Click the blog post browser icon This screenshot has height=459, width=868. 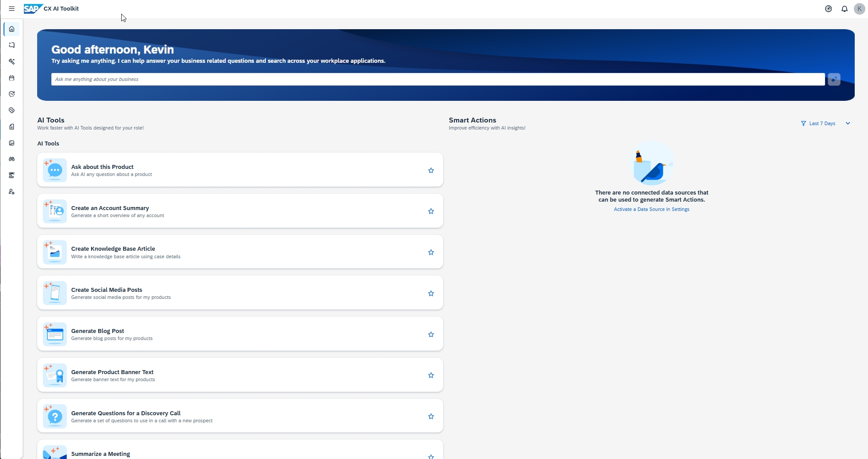(x=55, y=334)
